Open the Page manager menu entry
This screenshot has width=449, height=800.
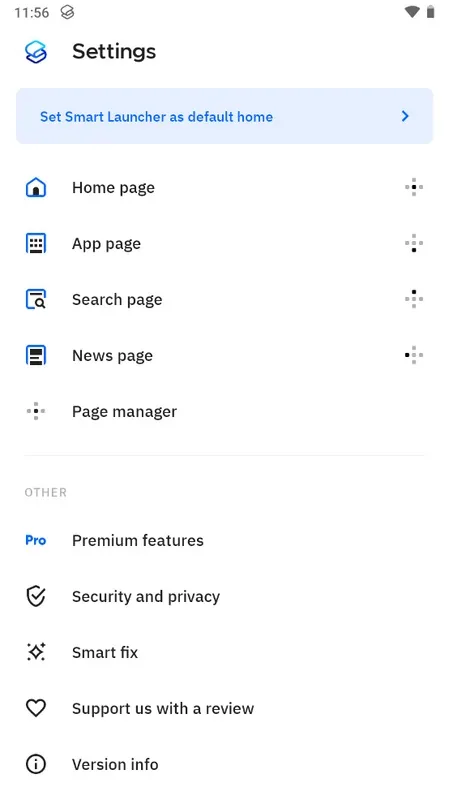tap(224, 411)
